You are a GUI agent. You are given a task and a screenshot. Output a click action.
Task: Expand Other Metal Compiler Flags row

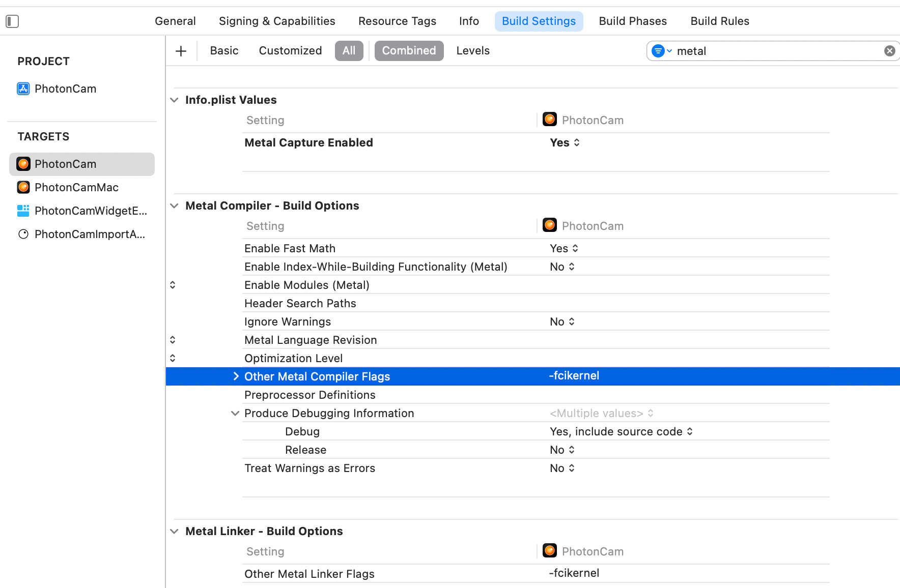[236, 376]
